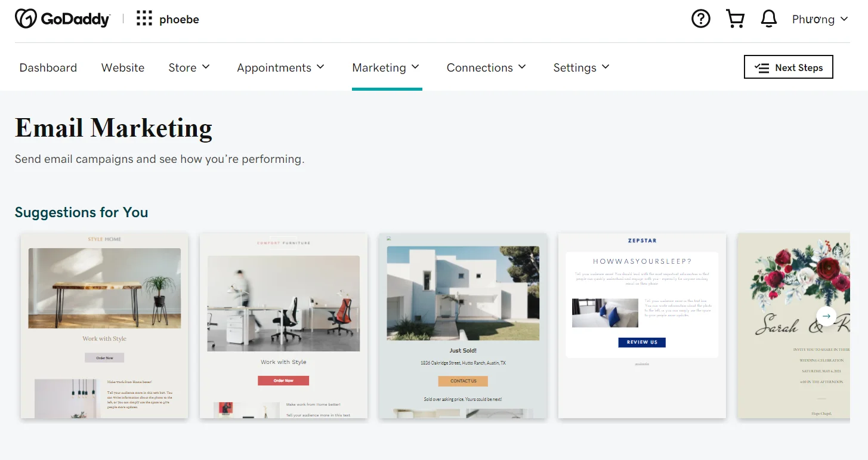Select the Just Sold real estate template

click(x=463, y=326)
